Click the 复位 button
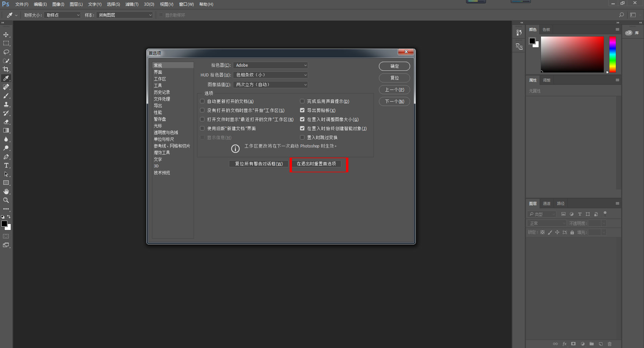Viewport: 644px width, 348px height. (394, 78)
